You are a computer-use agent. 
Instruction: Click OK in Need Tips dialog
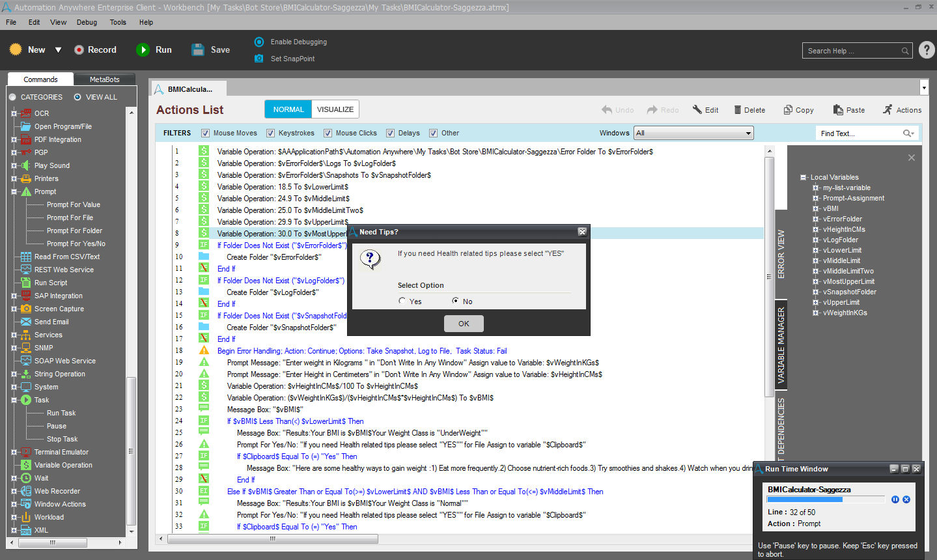coord(464,324)
